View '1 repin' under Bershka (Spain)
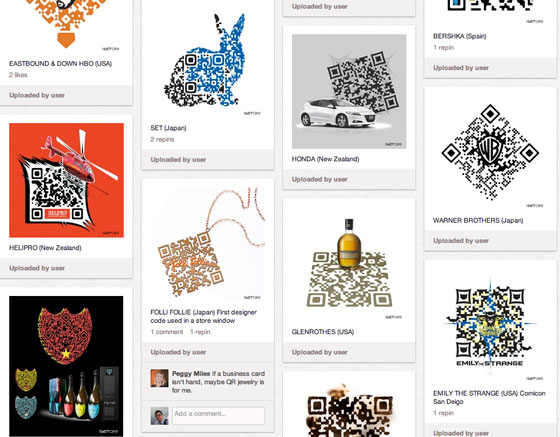The width and height of the screenshot is (560, 437). click(444, 48)
